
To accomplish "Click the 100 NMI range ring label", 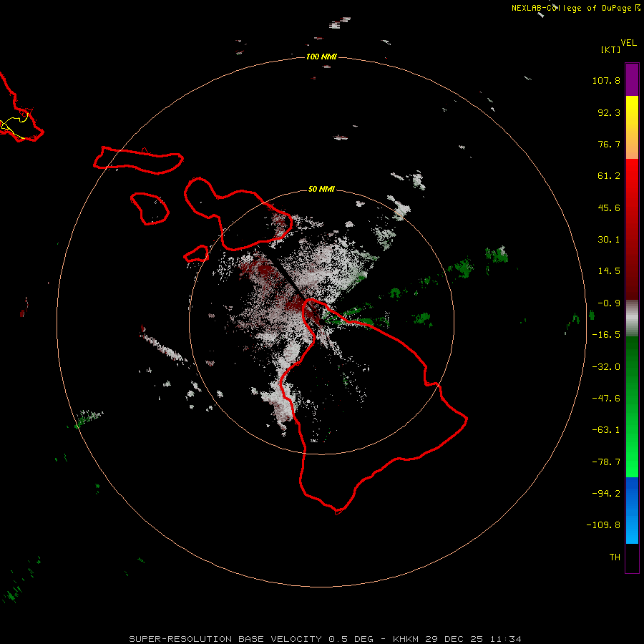I will click(321, 57).
